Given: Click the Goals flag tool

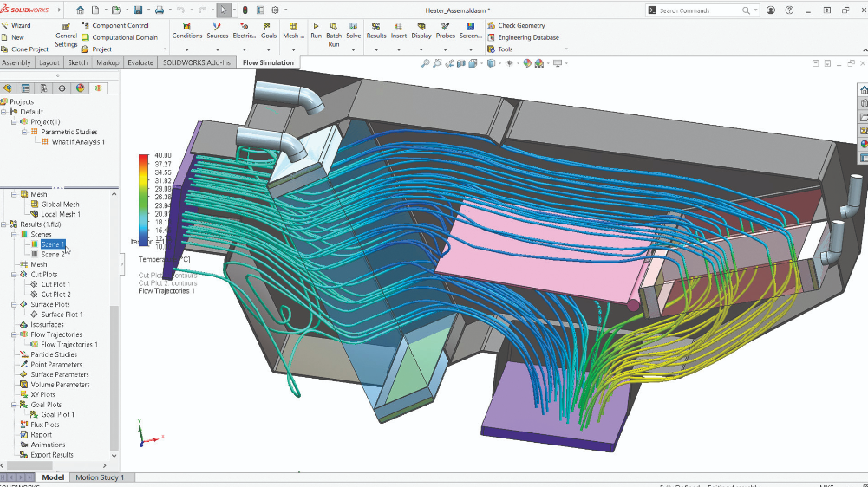Looking at the screenshot, I should click(x=269, y=31).
